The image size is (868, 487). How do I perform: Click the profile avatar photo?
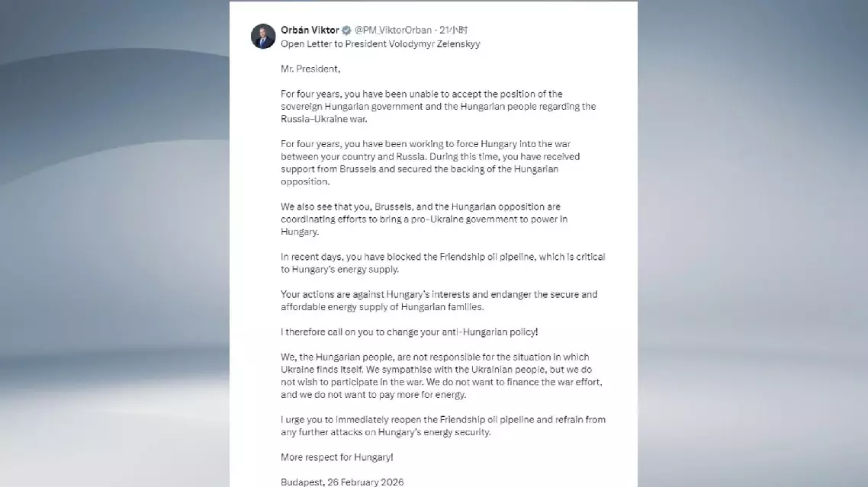click(263, 37)
